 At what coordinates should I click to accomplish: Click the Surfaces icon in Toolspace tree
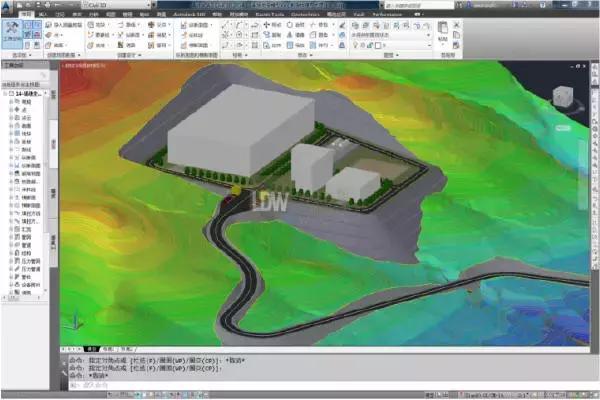coord(18,125)
